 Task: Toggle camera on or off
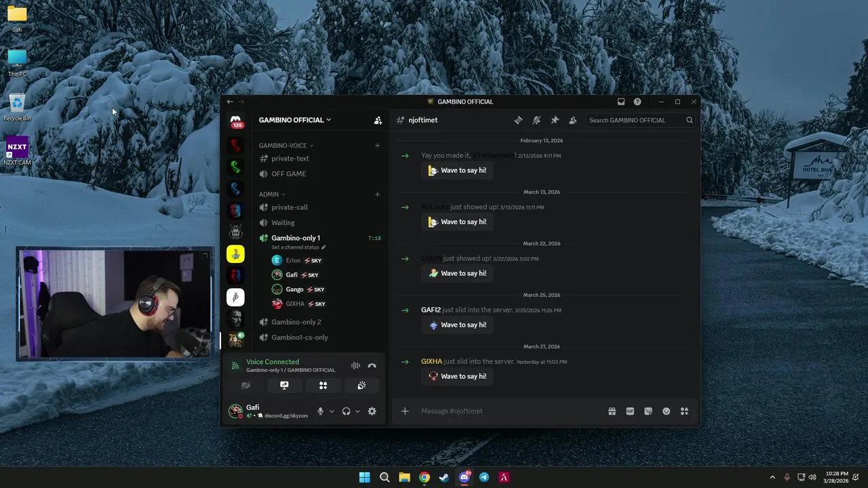pyautogui.click(x=245, y=385)
